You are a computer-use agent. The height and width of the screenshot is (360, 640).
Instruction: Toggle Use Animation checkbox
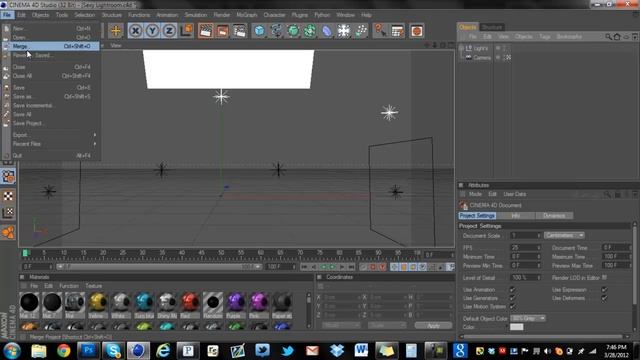tap(512, 289)
